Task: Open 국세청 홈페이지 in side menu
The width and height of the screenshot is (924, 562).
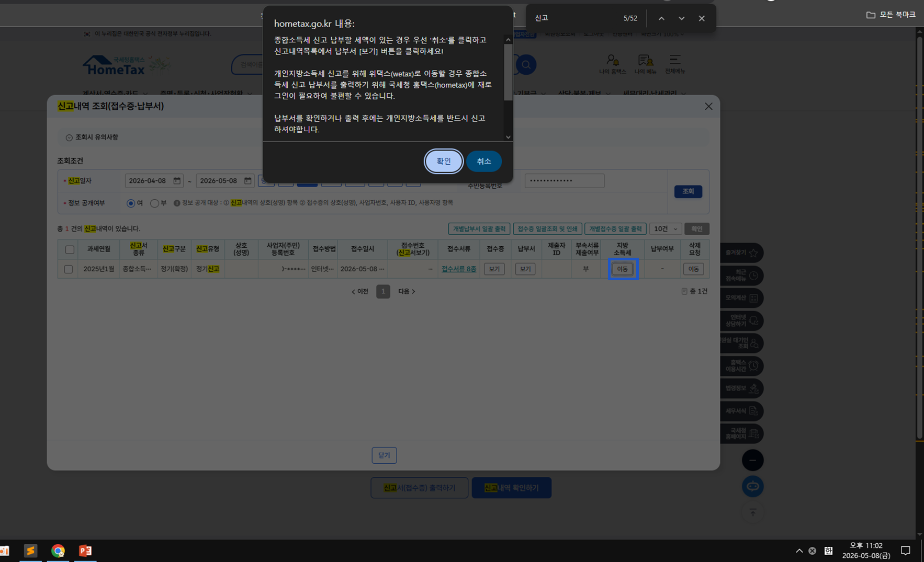Action: coord(741,433)
